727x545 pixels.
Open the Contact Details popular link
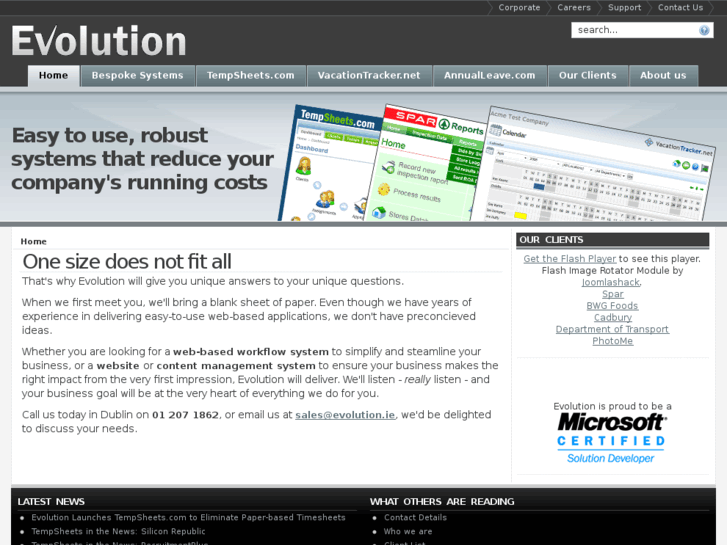pos(415,518)
